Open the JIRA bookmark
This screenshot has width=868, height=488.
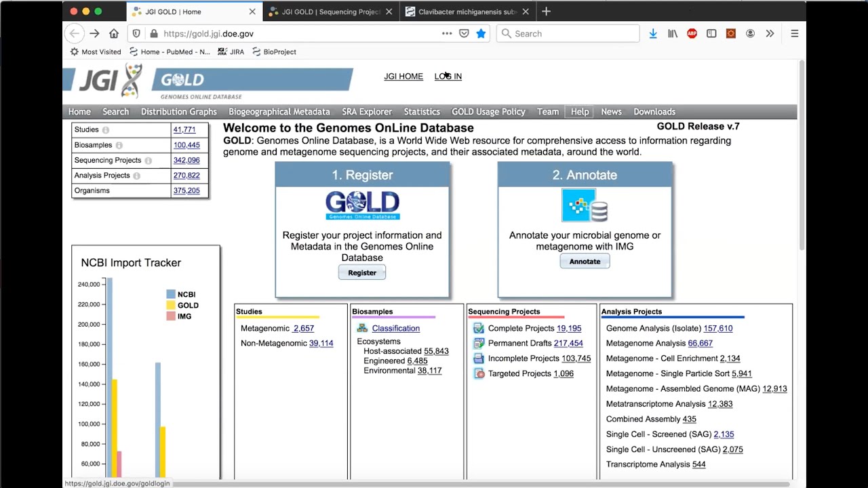tap(231, 52)
